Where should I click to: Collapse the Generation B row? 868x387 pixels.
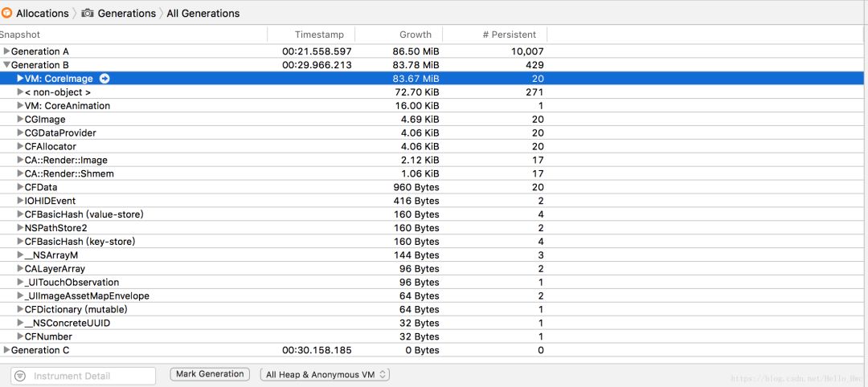click(6, 65)
